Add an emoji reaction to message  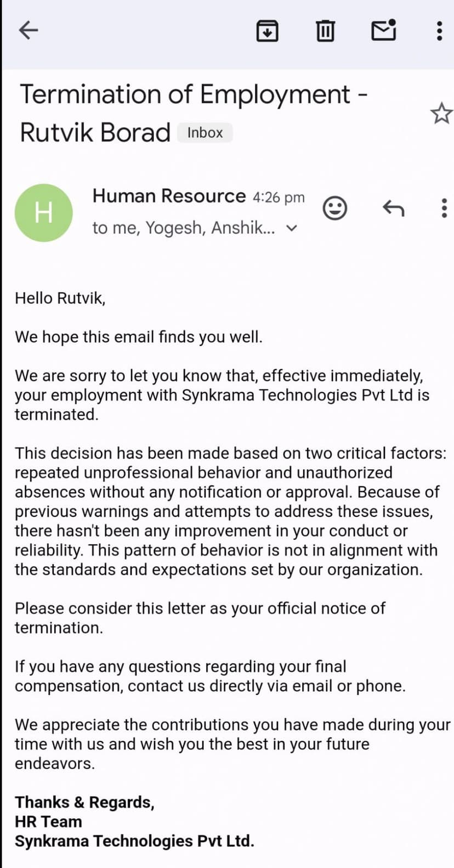coord(334,208)
